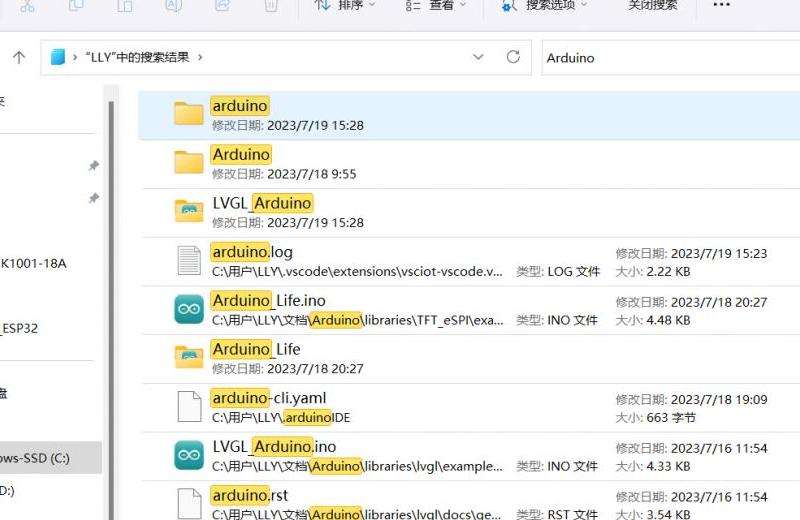
Task: Open the three-dot more options menu
Action: pyautogui.click(x=721, y=5)
